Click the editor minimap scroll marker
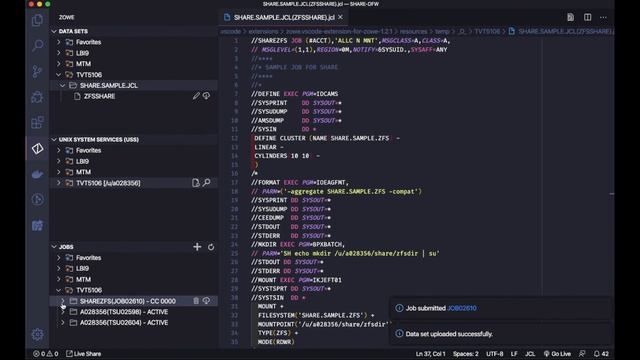 tap(611, 194)
